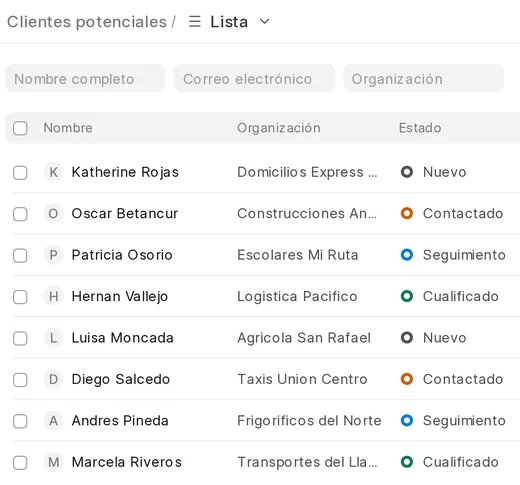This screenshot has height=485, width=520.
Task: Click the D avatar for Diego Salcedo
Action: pos(53,379)
